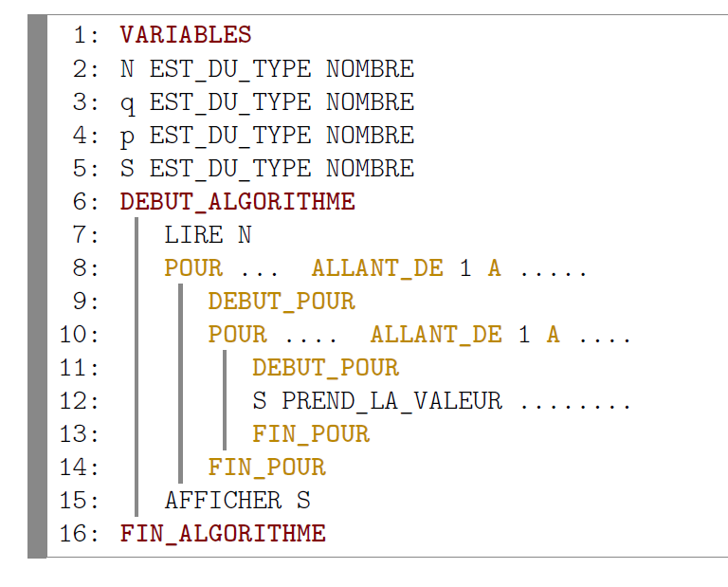
Task: Click the AFFICHER S instruction
Action: click(x=237, y=501)
